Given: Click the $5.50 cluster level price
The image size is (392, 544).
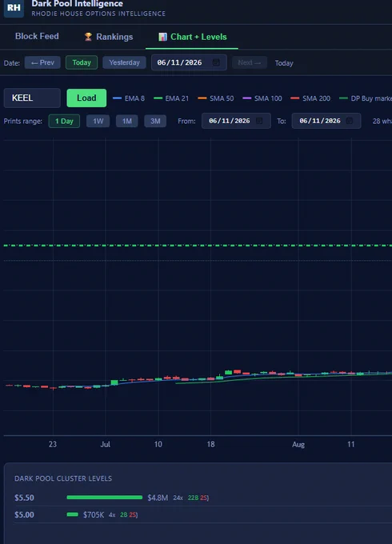Looking at the screenshot, I should point(24,498).
